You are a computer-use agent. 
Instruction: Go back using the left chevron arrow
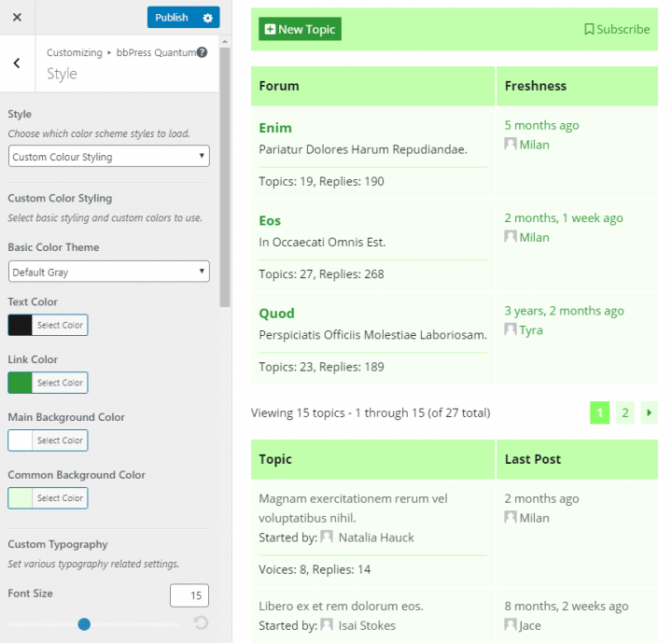(17, 63)
